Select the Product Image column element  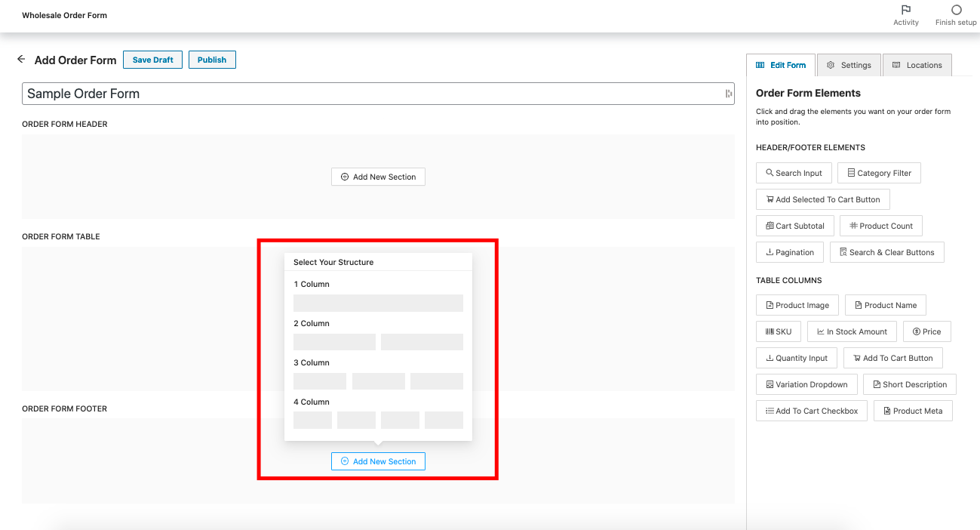pos(797,305)
